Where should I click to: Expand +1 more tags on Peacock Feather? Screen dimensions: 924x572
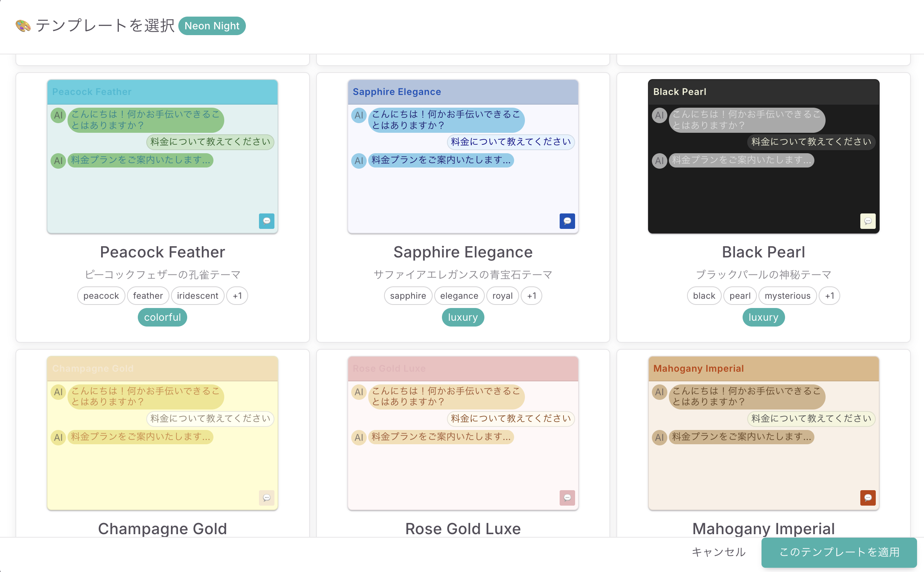point(237,296)
